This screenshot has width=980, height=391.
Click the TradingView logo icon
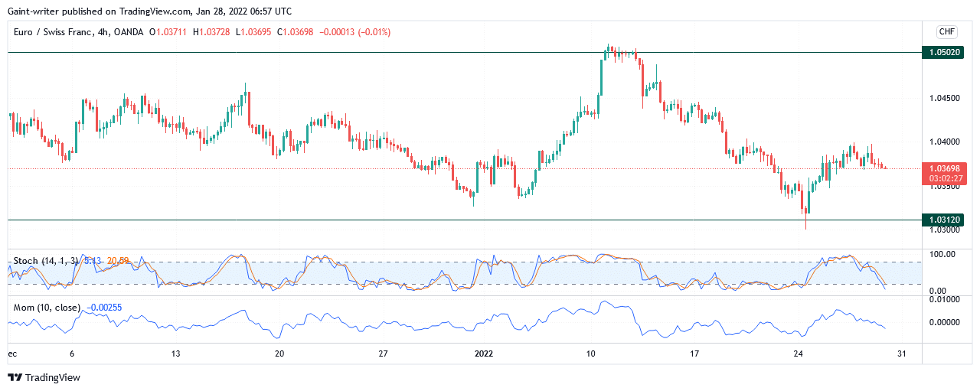tap(15, 378)
